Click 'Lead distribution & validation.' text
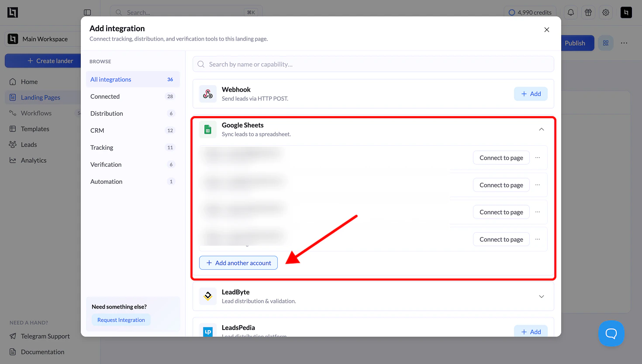 tap(259, 301)
